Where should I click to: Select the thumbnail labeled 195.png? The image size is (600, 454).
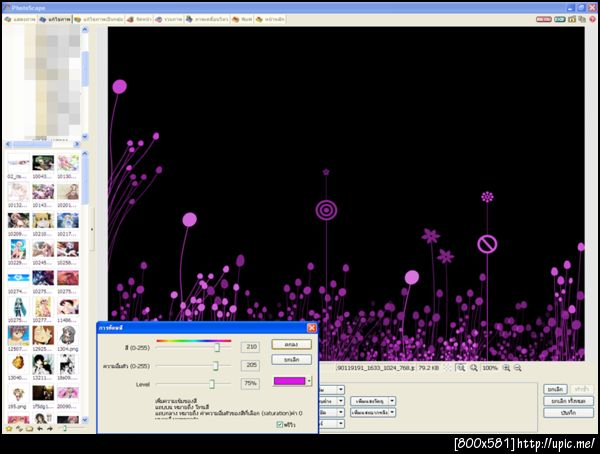[18, 397]
